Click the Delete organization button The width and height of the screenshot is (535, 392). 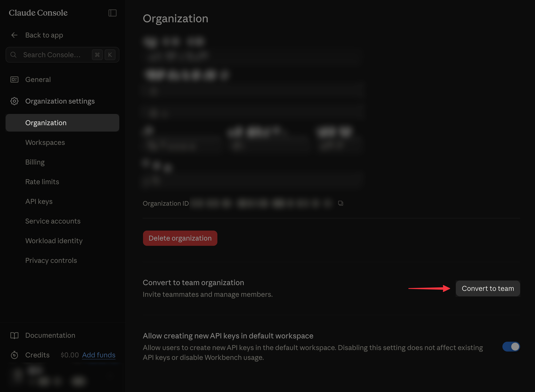pyautogui.click(x=180, y=238)
